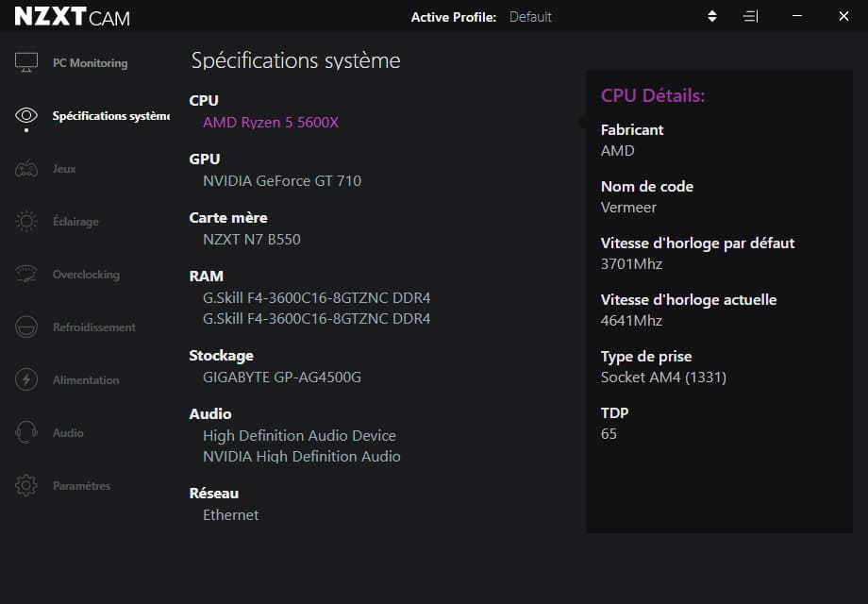
Task: Open the Active Profile up/down selector arrows
Action: point(712,16)
